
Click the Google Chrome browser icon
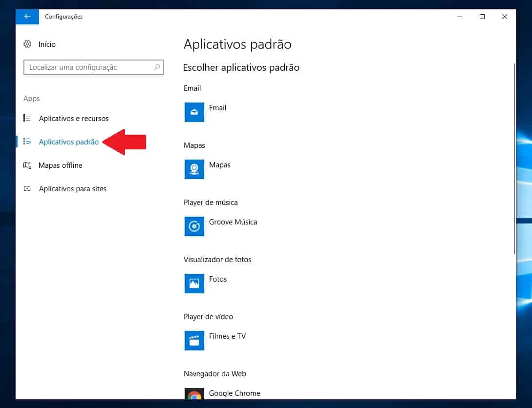[x=194, y=394]
